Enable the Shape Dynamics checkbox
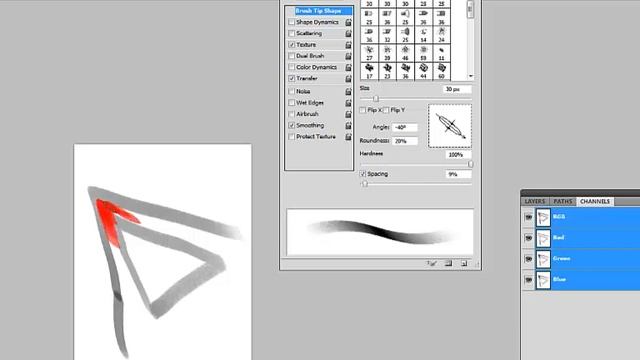The width and height of the screenshot is (640, 360). 291,22
